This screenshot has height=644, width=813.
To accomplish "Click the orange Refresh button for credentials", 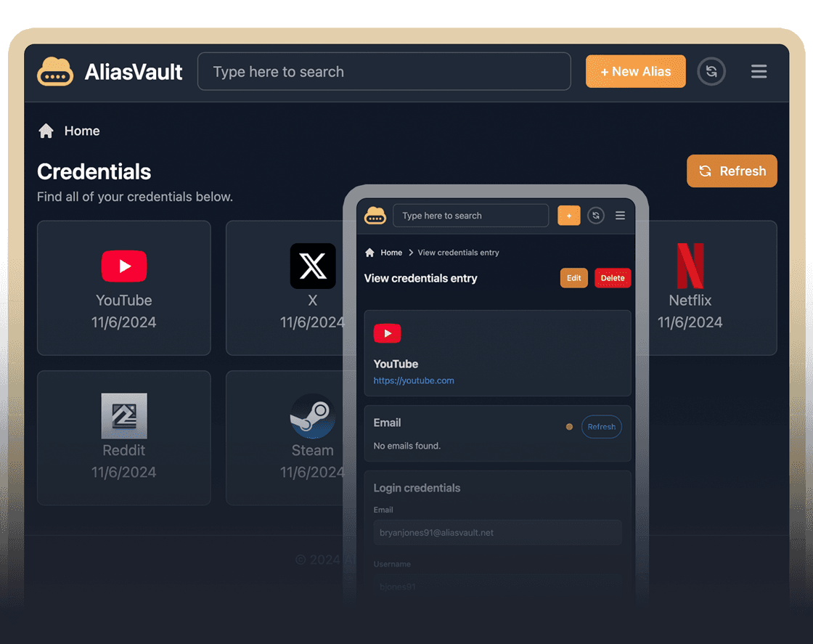I will tap(732, 171).
